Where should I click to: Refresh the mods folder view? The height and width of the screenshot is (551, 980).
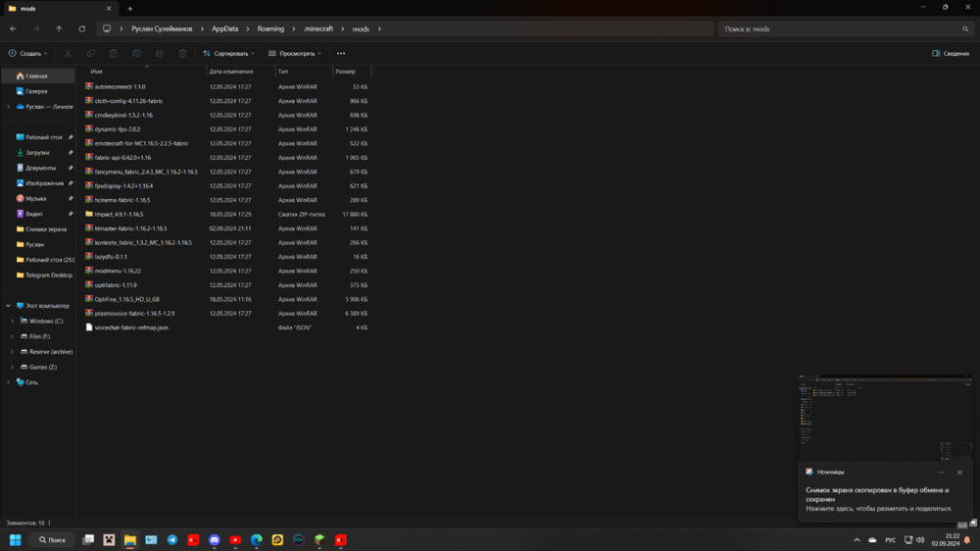[82, 28]
